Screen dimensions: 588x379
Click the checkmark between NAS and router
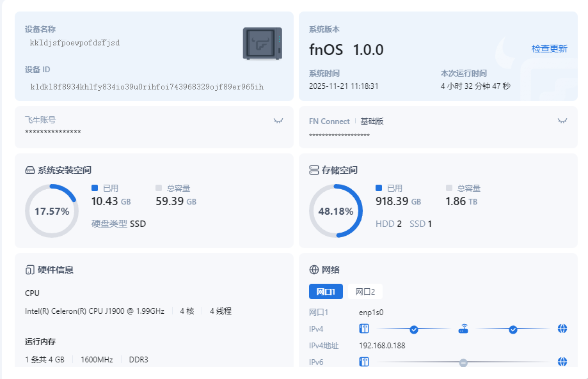point(414,329)
